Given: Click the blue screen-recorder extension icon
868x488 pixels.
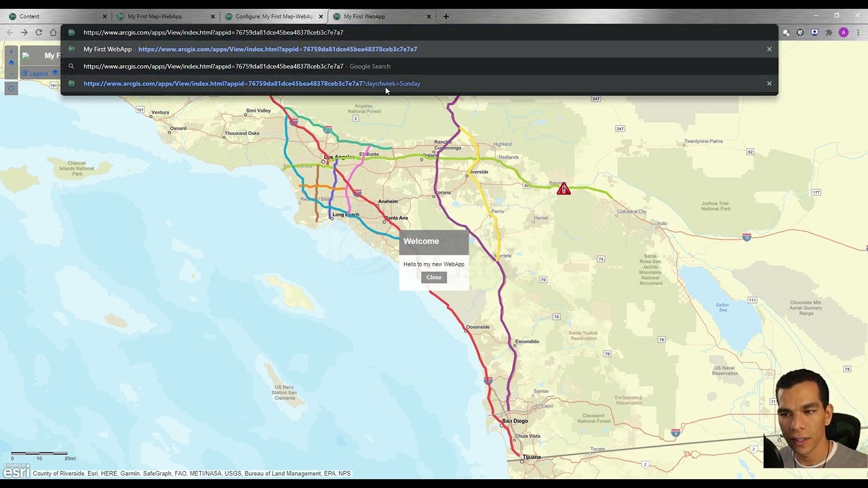Looking at the screenshot, I should 814,33.
